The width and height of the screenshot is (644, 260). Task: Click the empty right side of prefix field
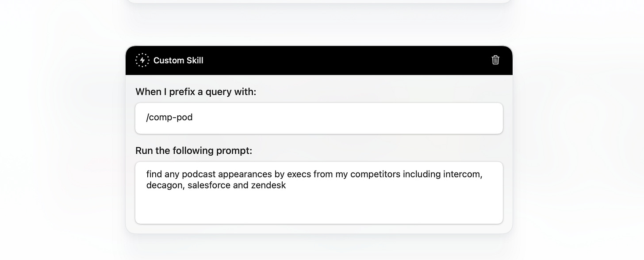[x=398, y=118]
